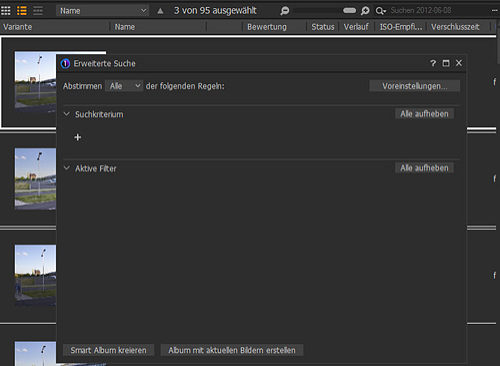Click the Erweiterte Suche app logo icon
Viewport: 500px width, 366px height.
pos(65,63)
